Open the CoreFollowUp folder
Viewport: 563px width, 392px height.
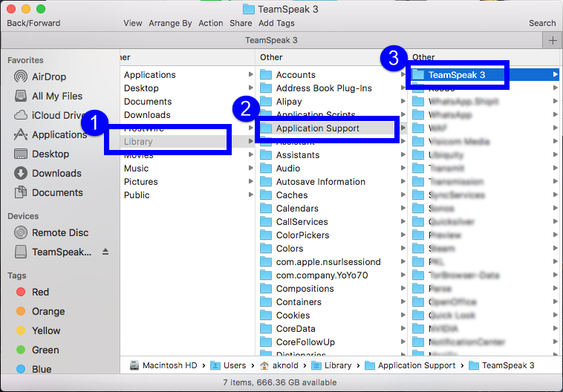tap(331, 342)
